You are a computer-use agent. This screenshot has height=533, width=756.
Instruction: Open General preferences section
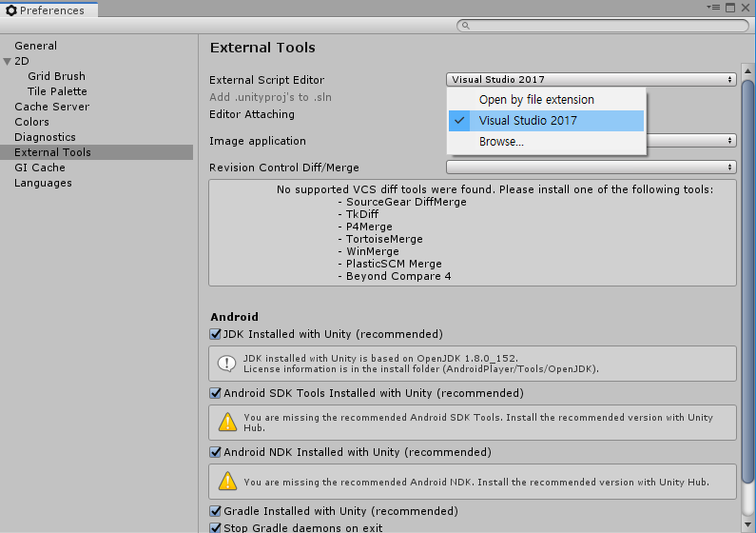(36, 46)
